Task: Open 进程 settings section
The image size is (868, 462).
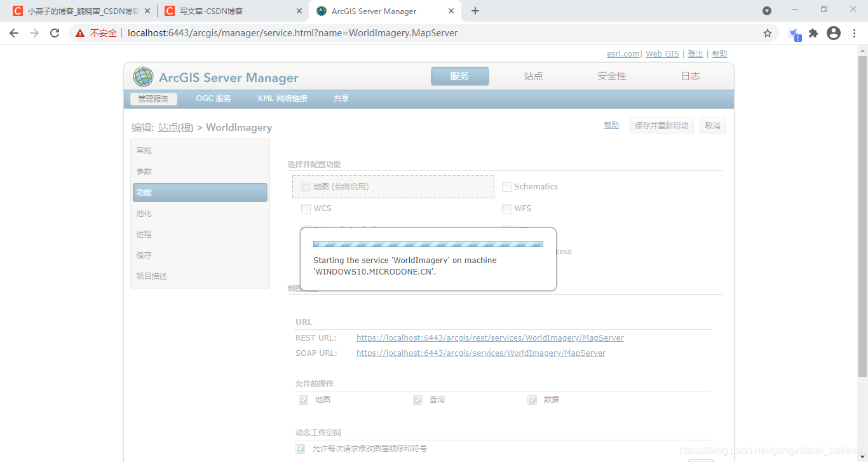Action: pyautogui.click(x=200, y=234)
